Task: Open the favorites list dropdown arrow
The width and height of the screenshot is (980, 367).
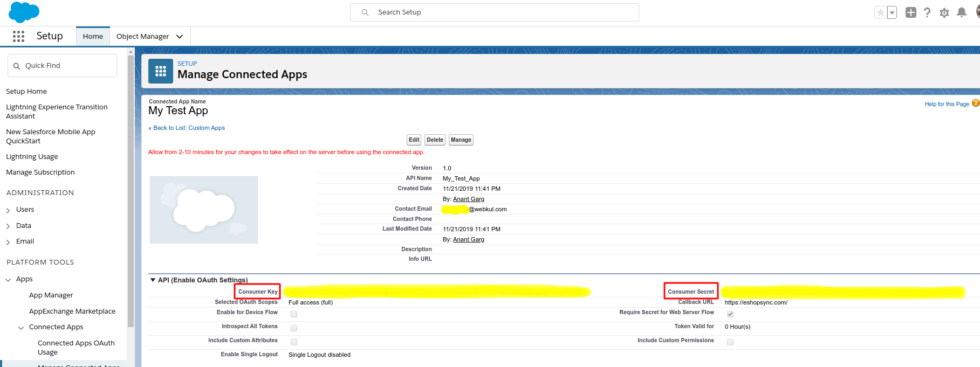Action: coord(892,12)
